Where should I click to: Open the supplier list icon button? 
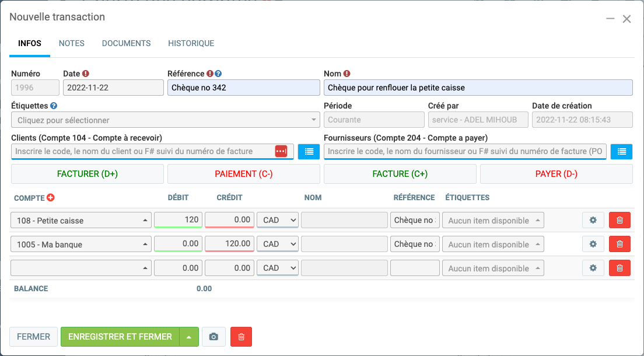click(x=621, y=151)
